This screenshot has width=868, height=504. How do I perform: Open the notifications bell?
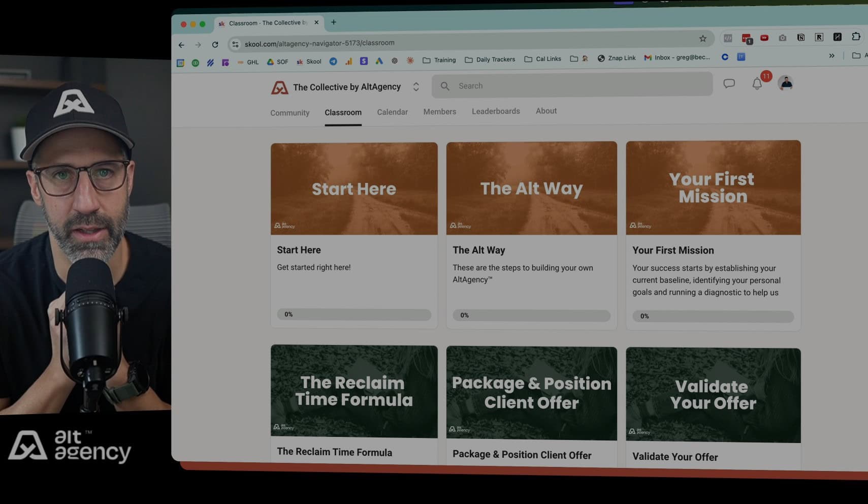pyautogui.click(x=757, y=84)
